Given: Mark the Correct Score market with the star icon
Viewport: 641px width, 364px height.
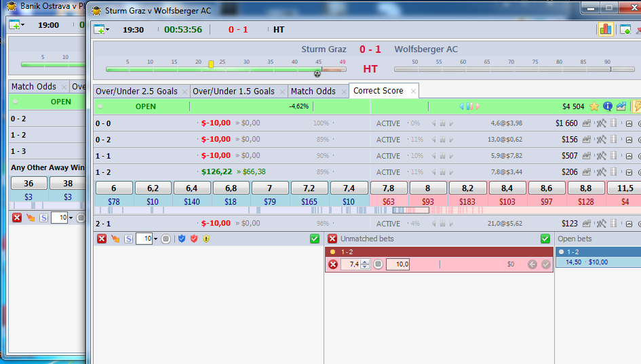Looking at the screenshot, I should 594,106.
